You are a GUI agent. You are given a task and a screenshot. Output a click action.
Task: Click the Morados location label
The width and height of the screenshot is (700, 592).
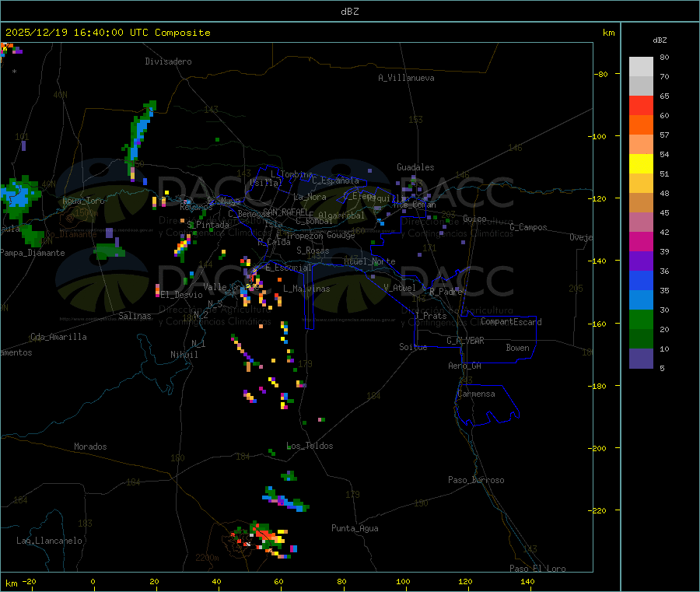(x=90, y=447)
